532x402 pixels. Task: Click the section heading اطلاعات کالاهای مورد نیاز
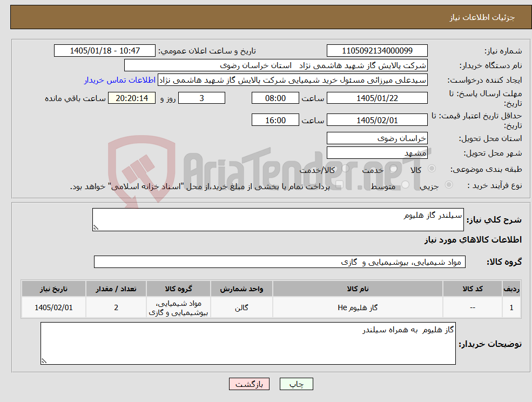point(473,240)
